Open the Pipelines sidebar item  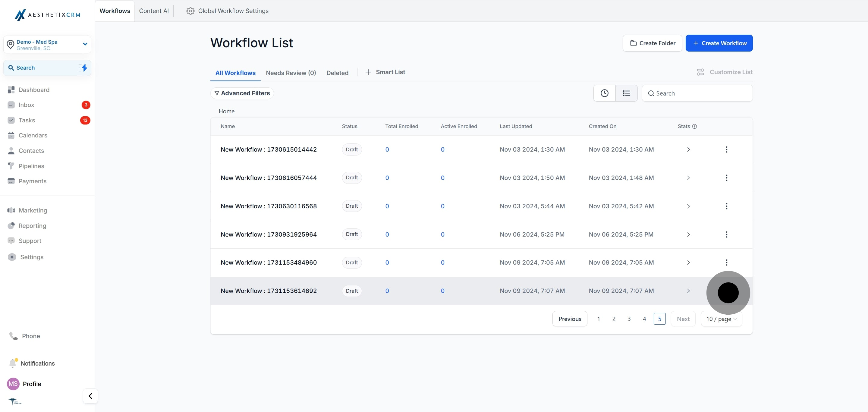point(31,166)
